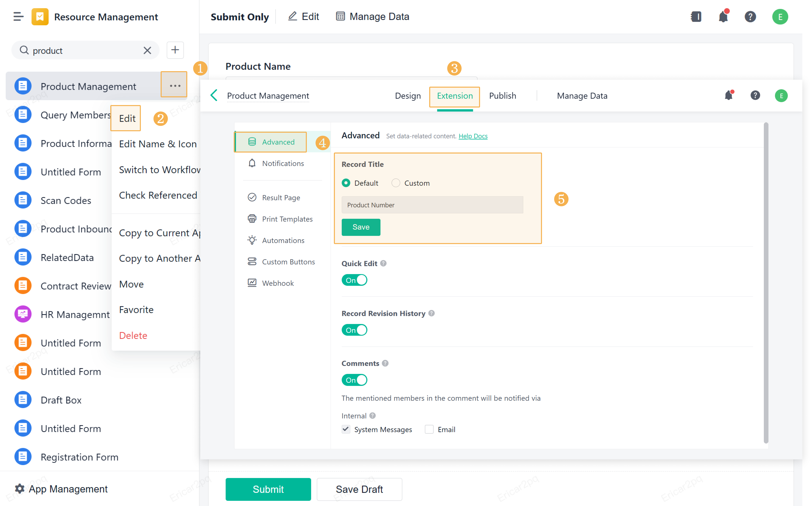Open the Webhook settings item
Viewport: 812px width, 506px height.
coord(278,283)
